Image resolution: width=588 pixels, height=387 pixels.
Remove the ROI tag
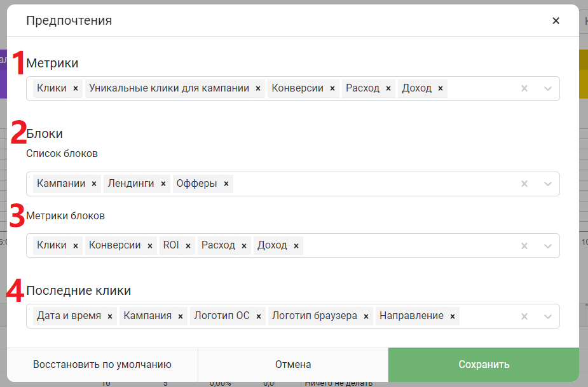(188, 246)
